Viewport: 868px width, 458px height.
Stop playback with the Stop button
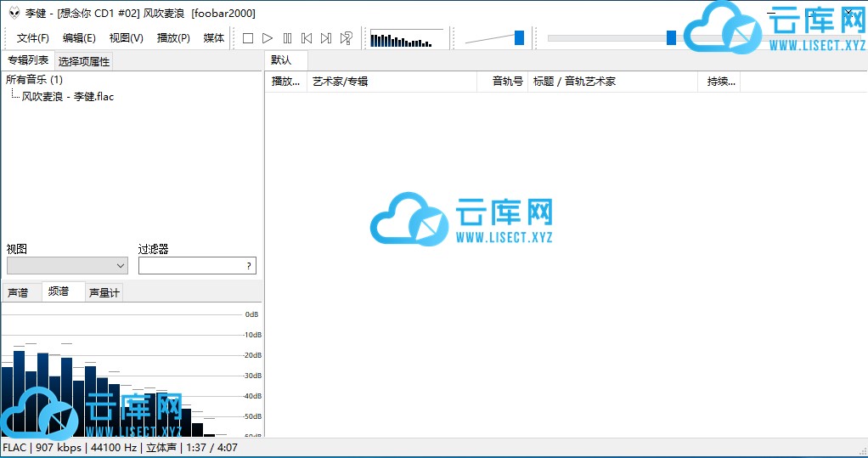(248, 38)
